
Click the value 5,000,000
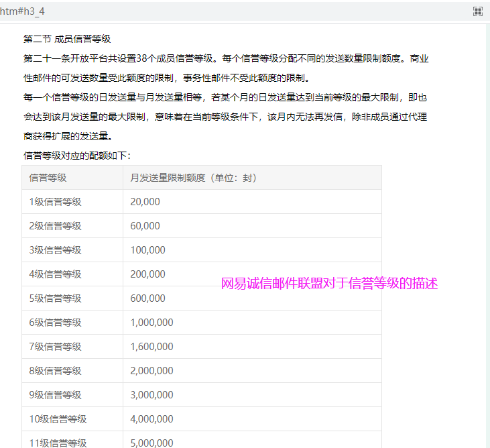pyautogui.click(x=151, y=443)
